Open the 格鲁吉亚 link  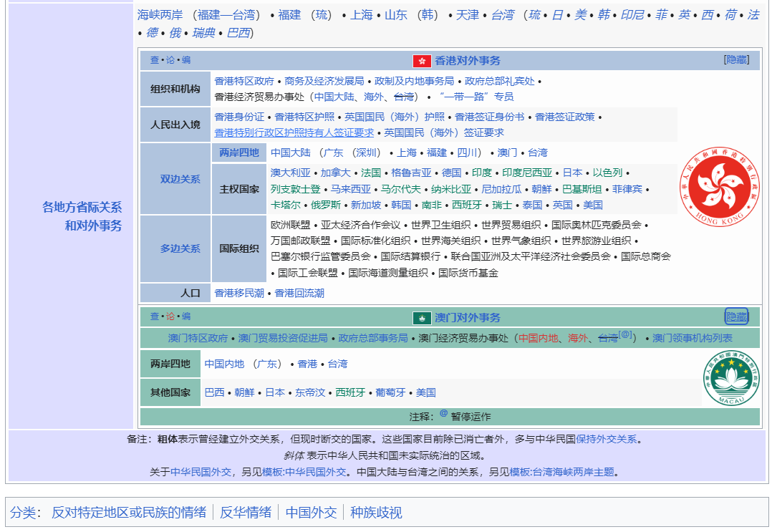coord(411,173)
